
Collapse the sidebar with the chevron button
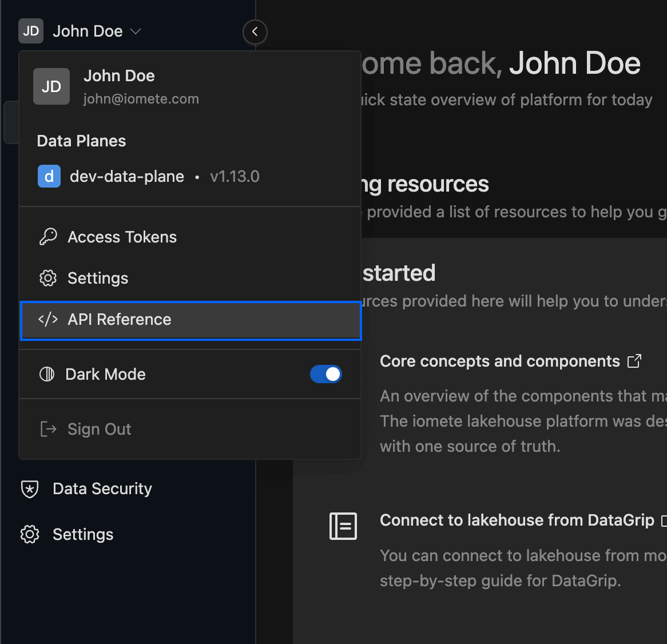(x=255, y=32)
